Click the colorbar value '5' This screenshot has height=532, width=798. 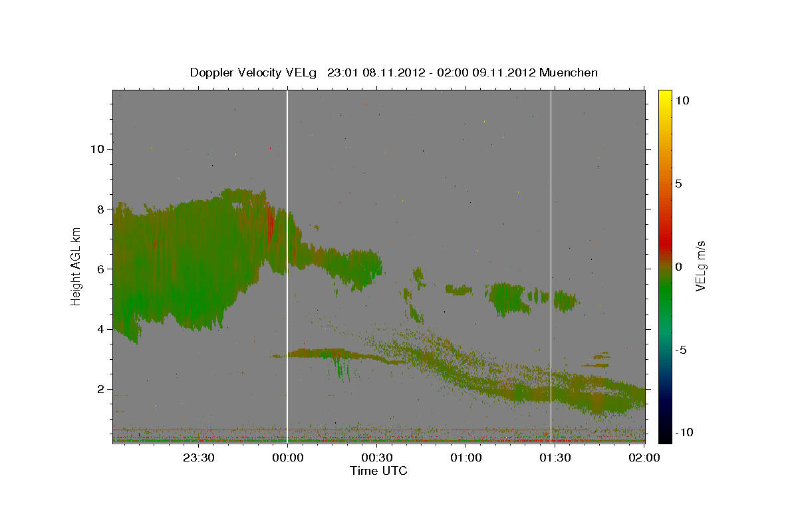point(679,184)
